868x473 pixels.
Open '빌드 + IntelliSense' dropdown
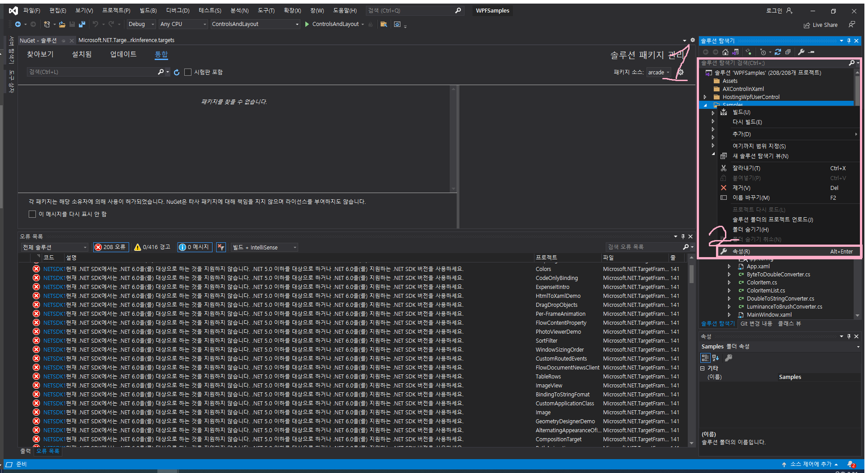click(x=264, y=247)
